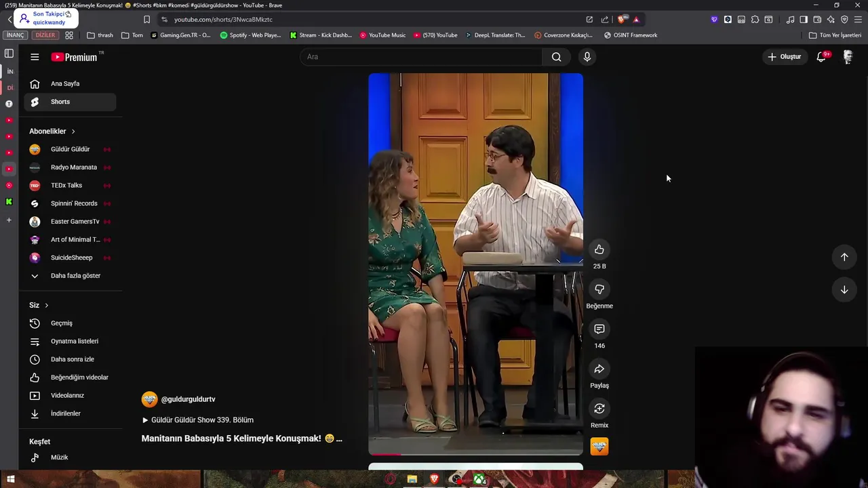Viewport: 868px width, 488px height.
Task: Select Shorts in the sidebar
Action: coord(70,102)
